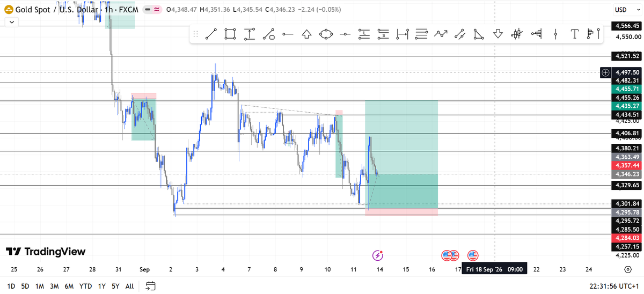Click the 4,257.15 price label

626,246
